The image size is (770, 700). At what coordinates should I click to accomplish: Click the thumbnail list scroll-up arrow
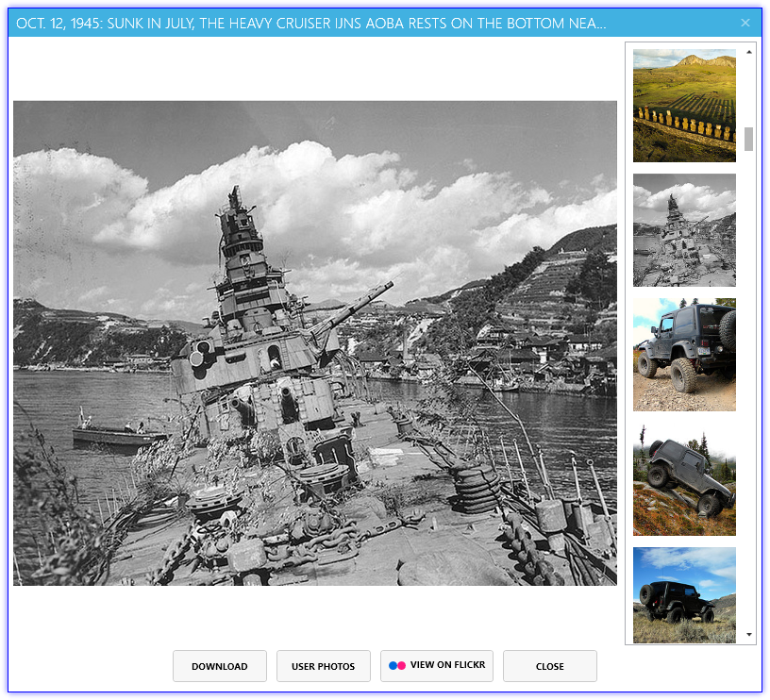[749, 52]
